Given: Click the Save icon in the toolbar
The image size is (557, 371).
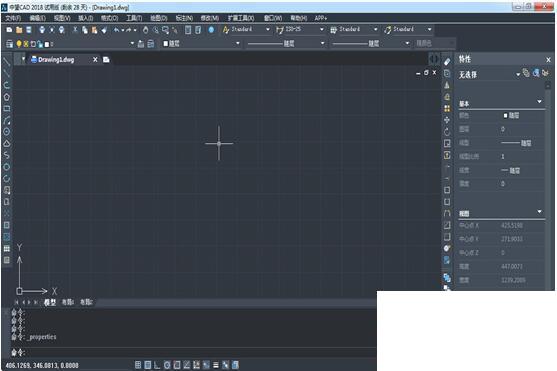Looking at the screenshot, I should click(x=29, y=30).
